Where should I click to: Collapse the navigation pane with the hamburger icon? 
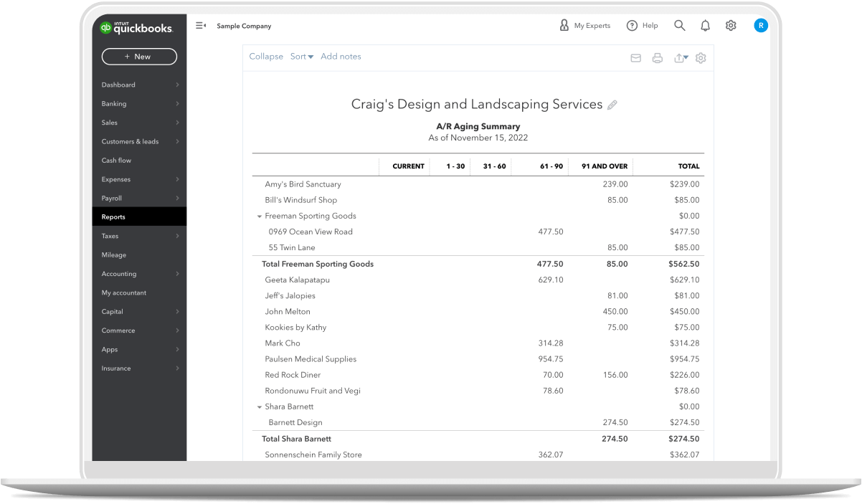[200, 24]
